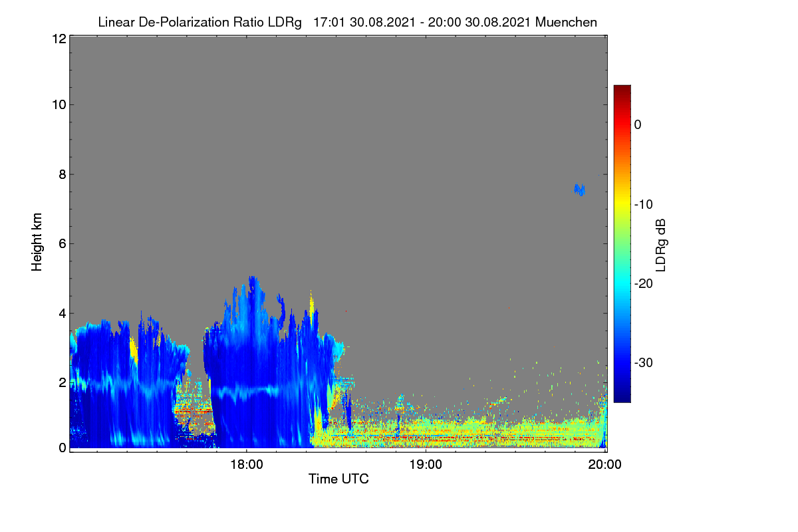Click the colorbar tick label '-20'
Image resolution: width=798 pixels, height=532 pixels.
[x=644, y=283]
